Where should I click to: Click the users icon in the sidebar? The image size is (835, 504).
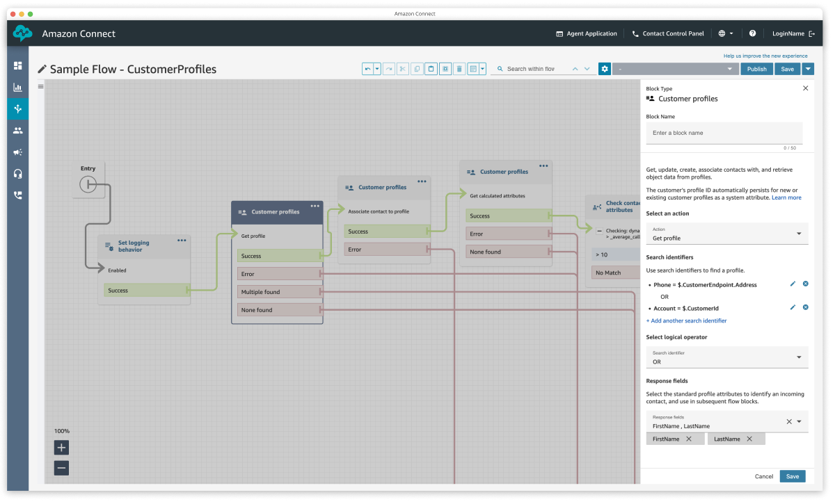(x=17, y=130)
